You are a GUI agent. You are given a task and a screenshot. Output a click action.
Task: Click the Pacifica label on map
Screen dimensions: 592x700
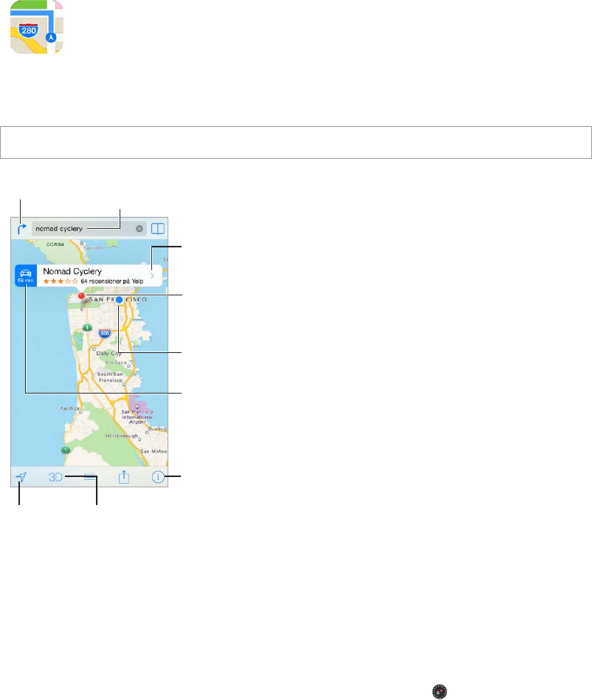pyautogui.click(x=69, y=408)
